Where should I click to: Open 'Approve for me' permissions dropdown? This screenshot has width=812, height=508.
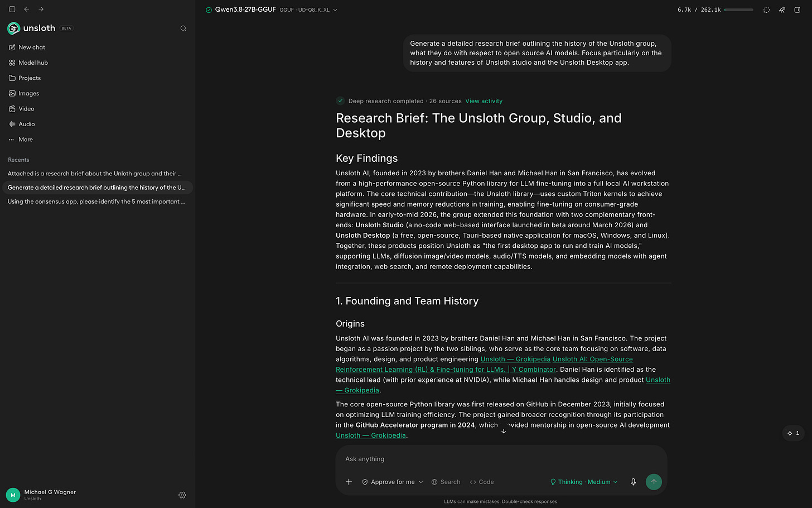(x=393, y=482)
